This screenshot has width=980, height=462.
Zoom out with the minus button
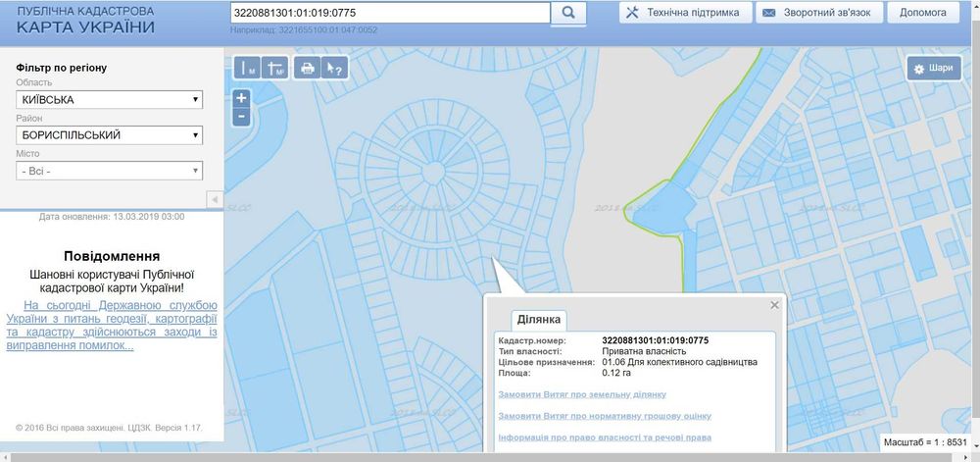coord(241,117)
